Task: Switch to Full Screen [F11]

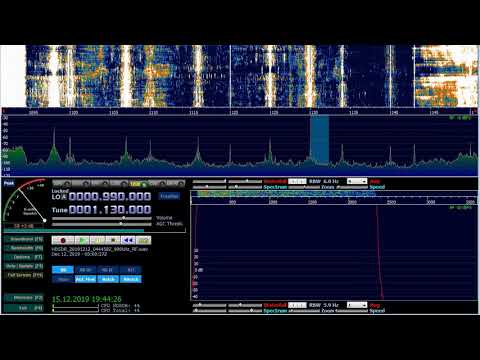Action: 24,275
